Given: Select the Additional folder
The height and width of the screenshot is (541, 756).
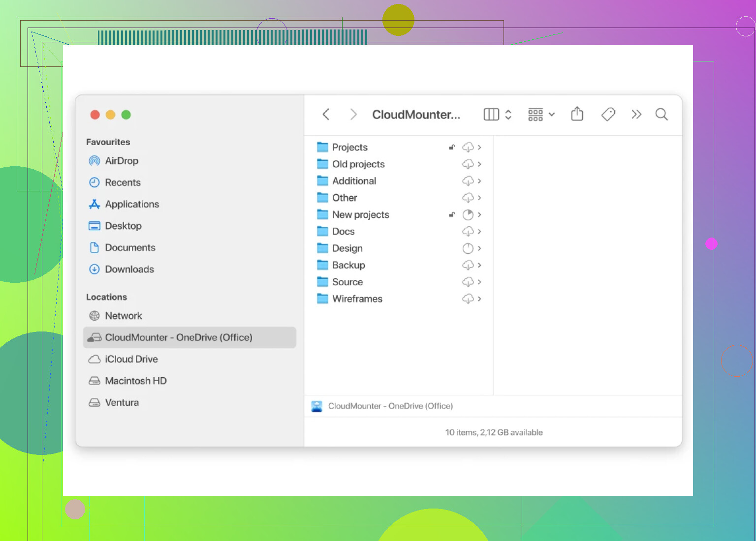Looking at the screenshot, I should 399,181.
